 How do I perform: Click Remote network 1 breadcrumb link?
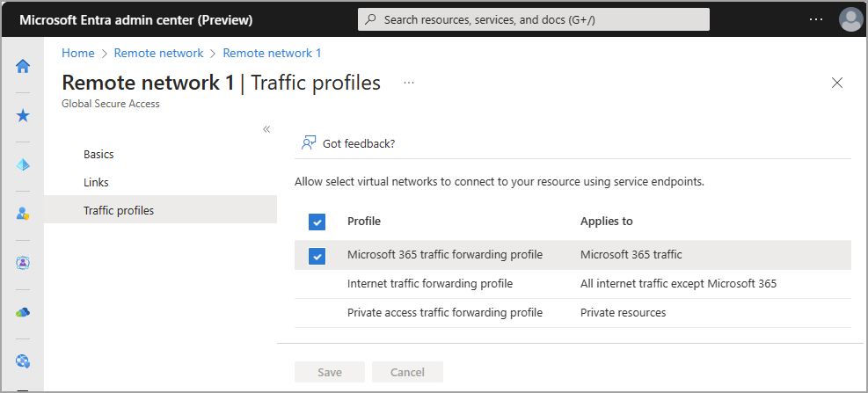[272, 53]
